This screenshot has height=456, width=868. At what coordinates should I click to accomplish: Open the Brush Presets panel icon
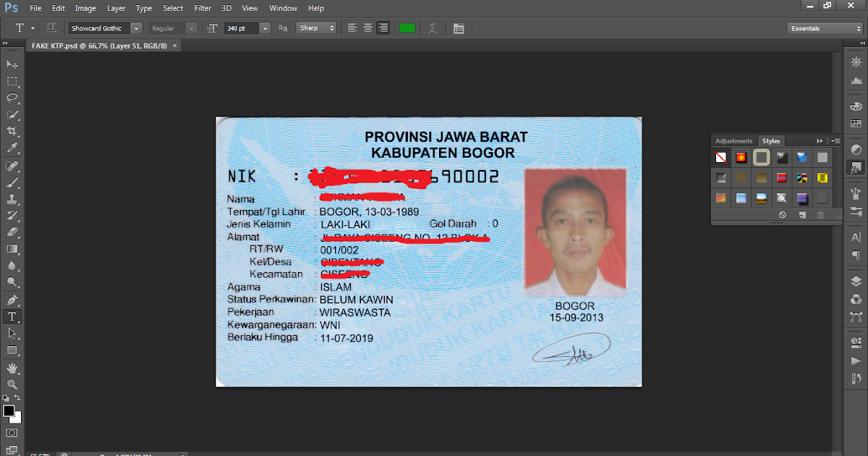point(856,212)
